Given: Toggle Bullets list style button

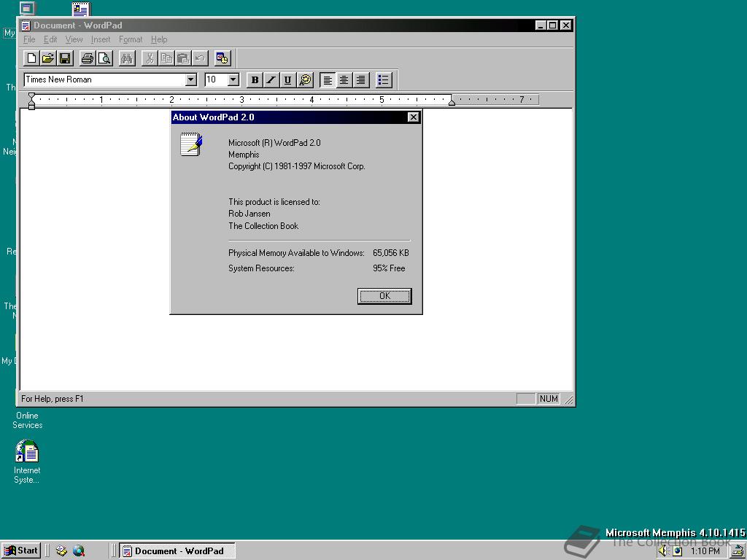Looking at the screenshot, I should click(x=384, y=80).
